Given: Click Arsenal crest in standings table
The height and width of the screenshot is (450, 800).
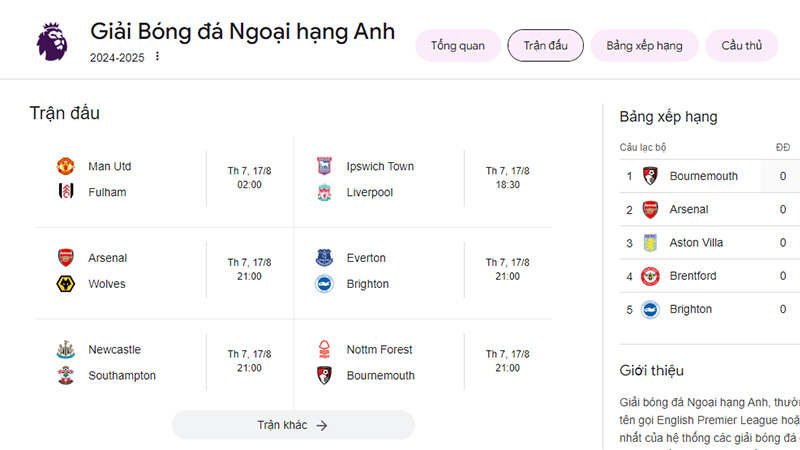Looking at the screenshot, I should coord(650,209).
